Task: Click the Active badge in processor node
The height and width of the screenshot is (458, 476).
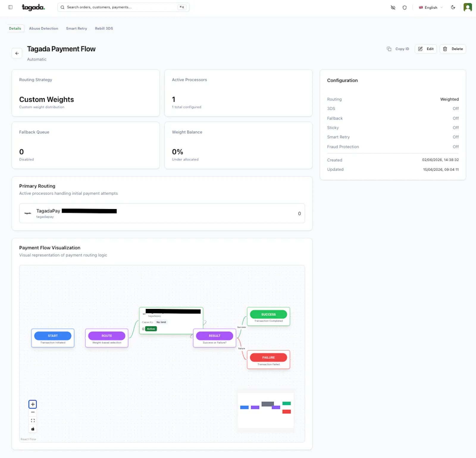Action: click(x=151, y=329)
